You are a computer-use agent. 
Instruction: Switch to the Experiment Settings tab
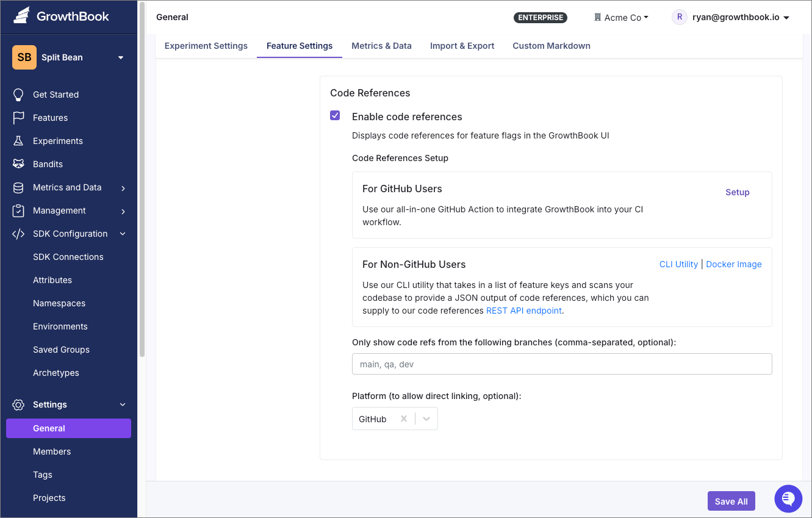click(x=206, y=46)
